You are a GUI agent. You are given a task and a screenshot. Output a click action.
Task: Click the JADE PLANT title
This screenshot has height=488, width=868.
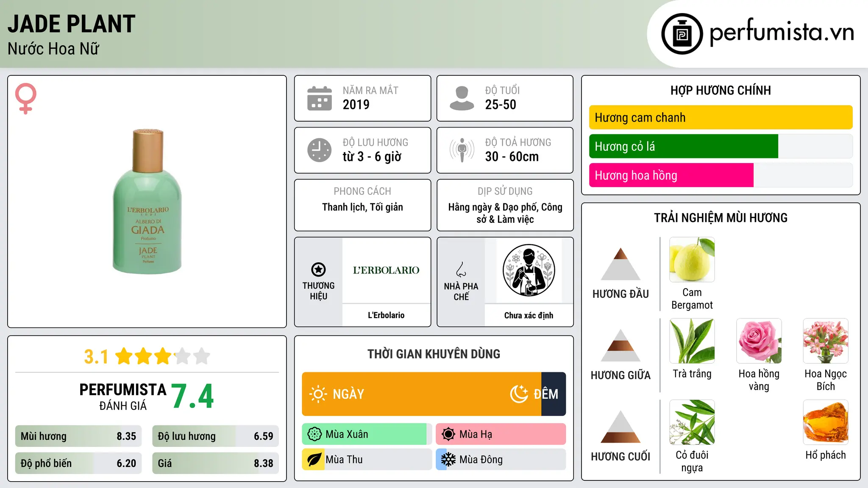pyautogui.click(x=72, y=24)
